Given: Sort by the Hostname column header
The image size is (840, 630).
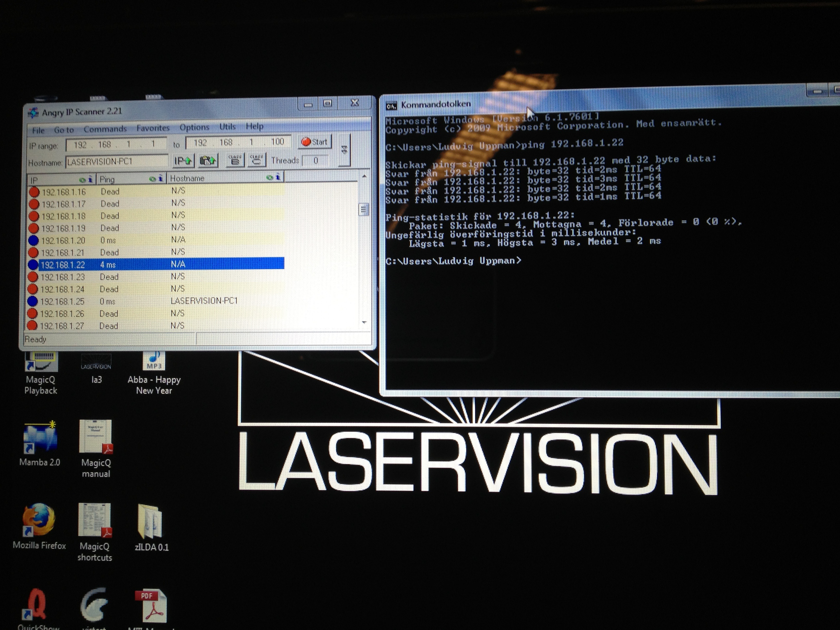Looking at the screenshot, I should click(x=225, y=178).
